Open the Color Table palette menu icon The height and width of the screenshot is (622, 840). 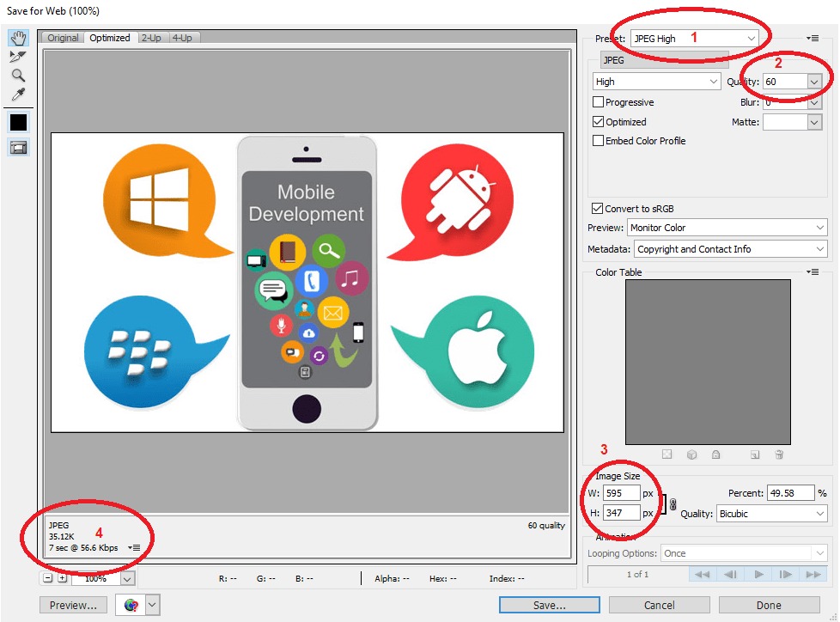pyautogui.click(x=813, y=272)
